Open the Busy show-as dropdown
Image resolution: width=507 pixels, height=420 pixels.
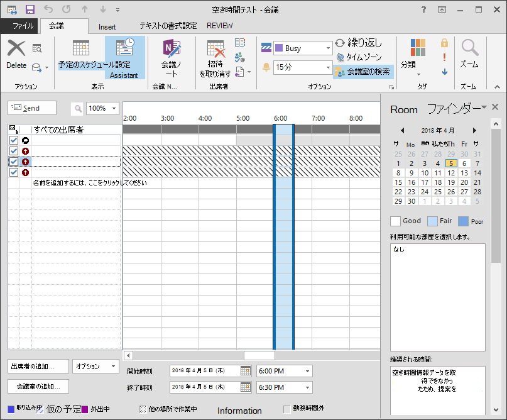point(328,48)
